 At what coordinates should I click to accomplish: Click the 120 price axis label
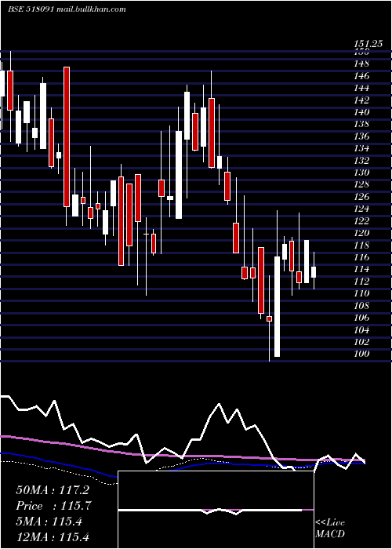361,233
